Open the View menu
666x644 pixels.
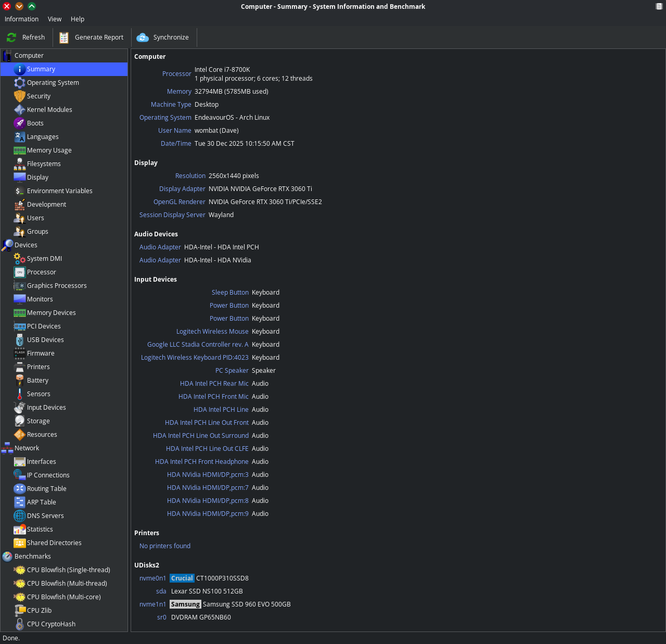tap(55, 19)
